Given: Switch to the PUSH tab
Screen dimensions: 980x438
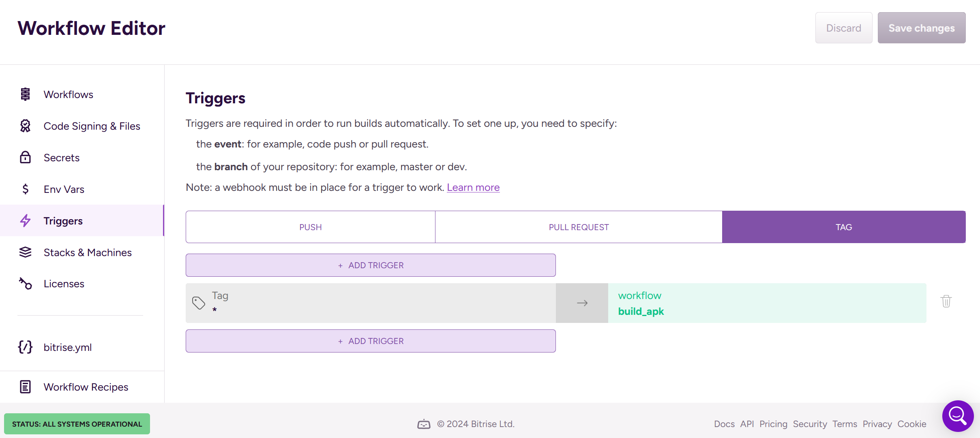Looking at the screenshot, I should tap(310, 227).
